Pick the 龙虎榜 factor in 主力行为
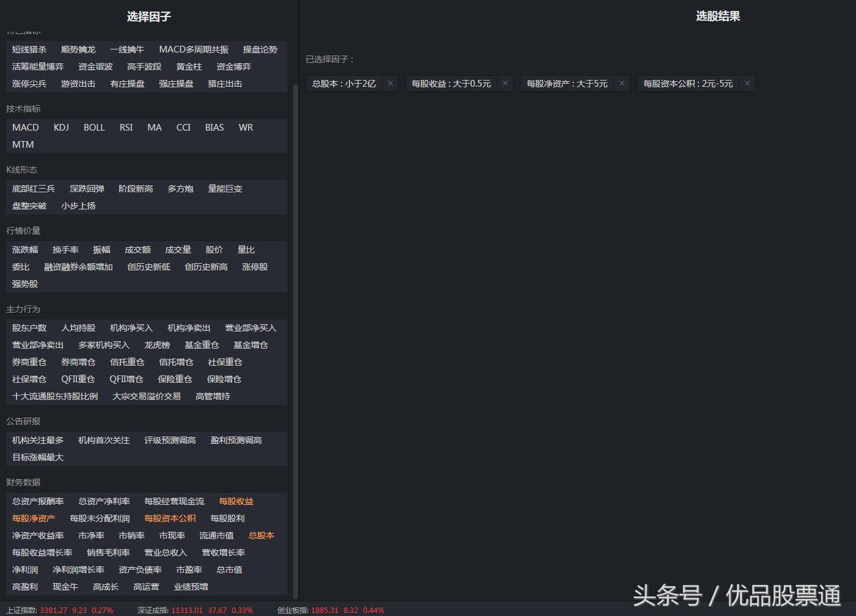856x616 pixels. click(157, 344)
